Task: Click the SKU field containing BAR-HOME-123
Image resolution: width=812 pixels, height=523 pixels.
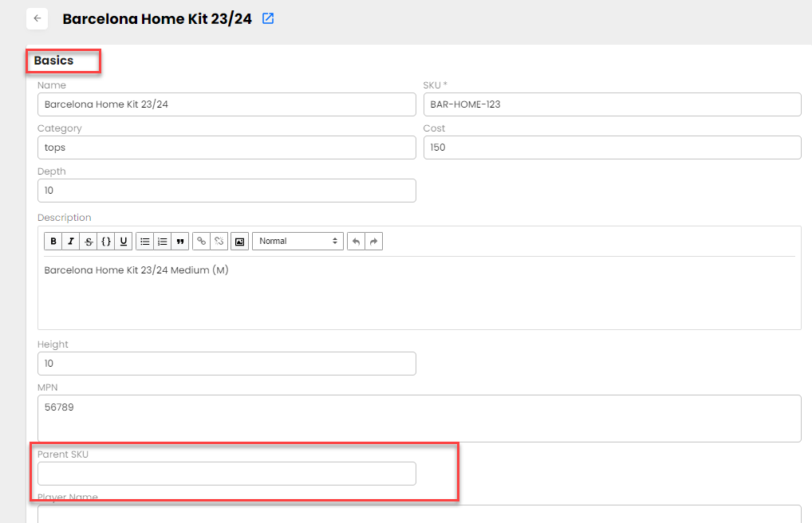Action: (x=612, y=104)
